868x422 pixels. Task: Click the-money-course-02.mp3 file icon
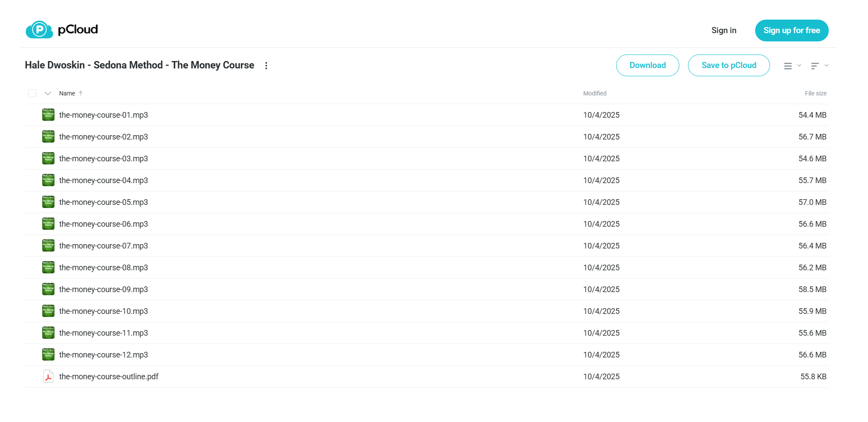point(48,136)
